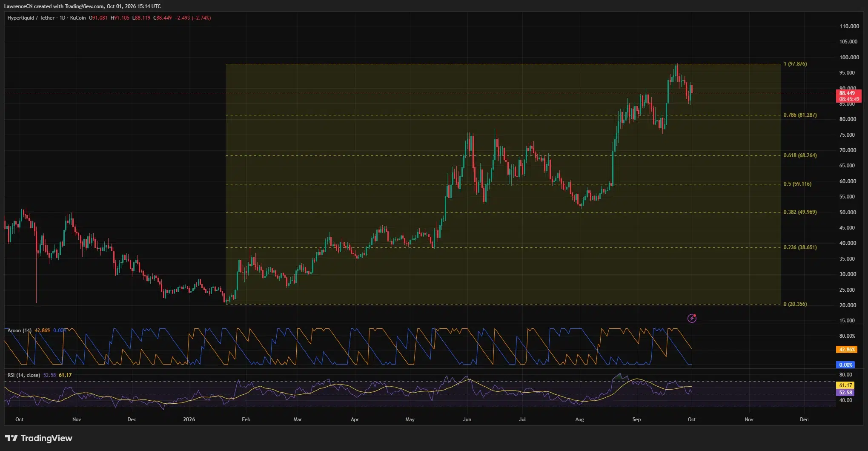Image resolution: width=868 pixels, height=451 pixels.
Task: Click the 40.00 level on the RSI axis
Action: click(846, 400)
